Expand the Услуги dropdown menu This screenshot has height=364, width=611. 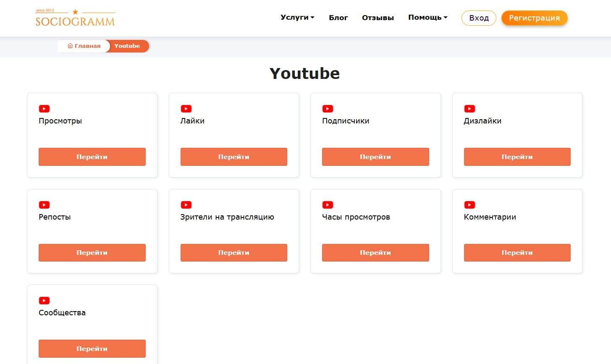pos(297,18)
